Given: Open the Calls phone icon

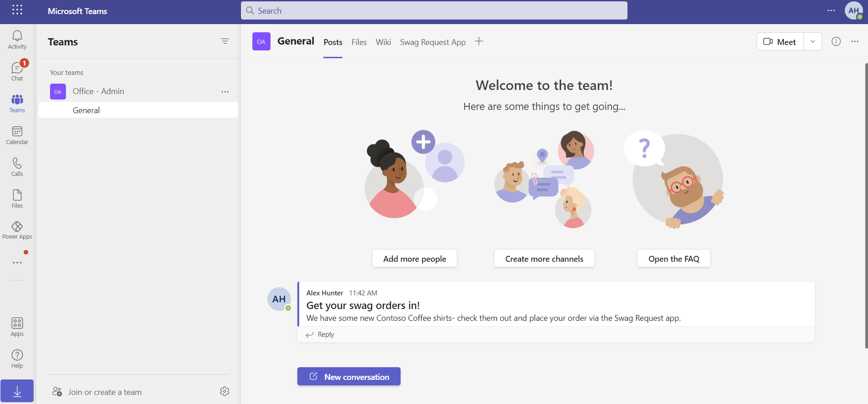Looking at the screenshot, I should [17, 167].
